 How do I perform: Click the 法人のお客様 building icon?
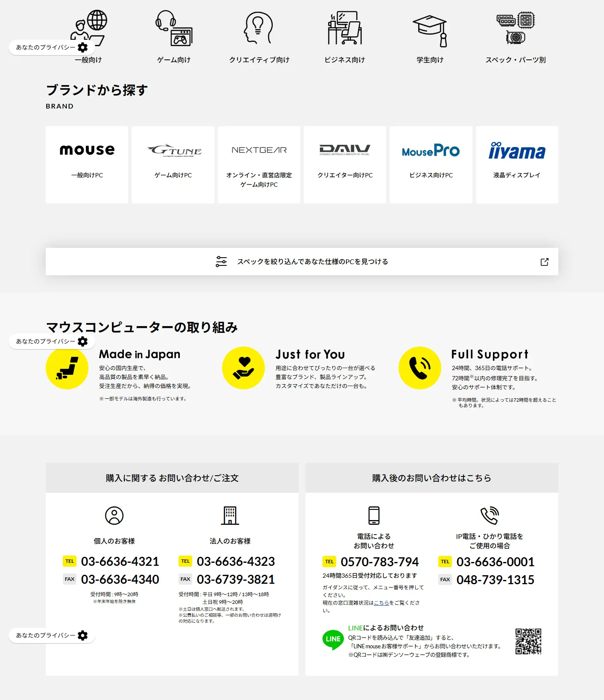[230, 515]
